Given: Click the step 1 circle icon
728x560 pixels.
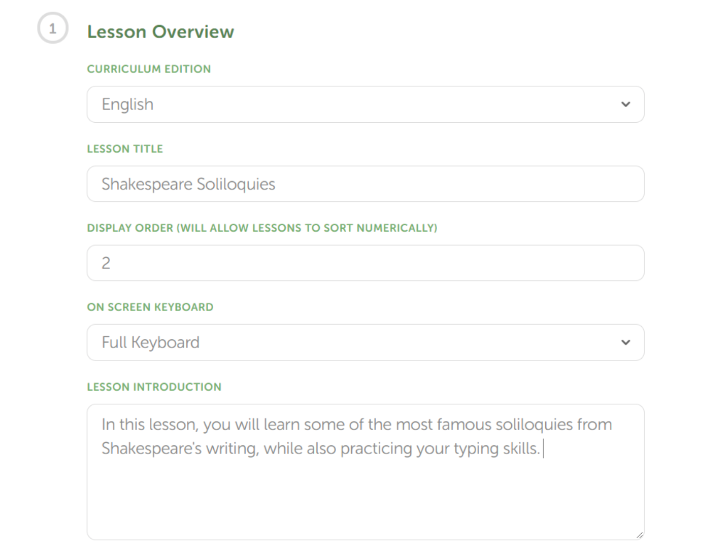Looking at the screenshot, I should tap(52, 28).
